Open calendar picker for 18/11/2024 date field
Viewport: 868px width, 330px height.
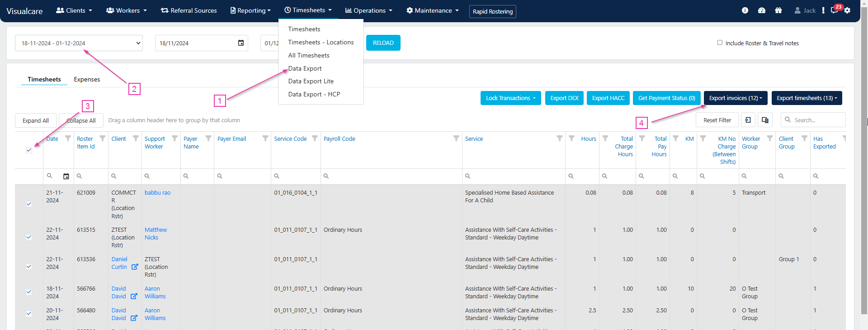(241, 43)
